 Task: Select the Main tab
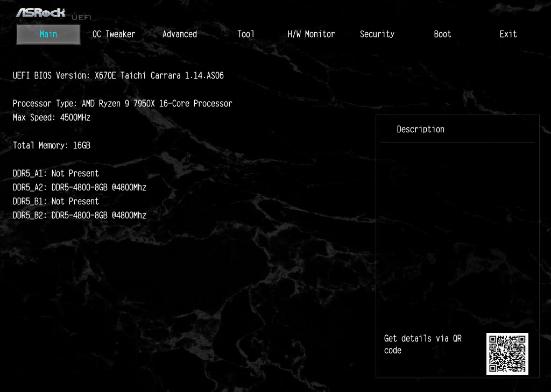[48, 34]
